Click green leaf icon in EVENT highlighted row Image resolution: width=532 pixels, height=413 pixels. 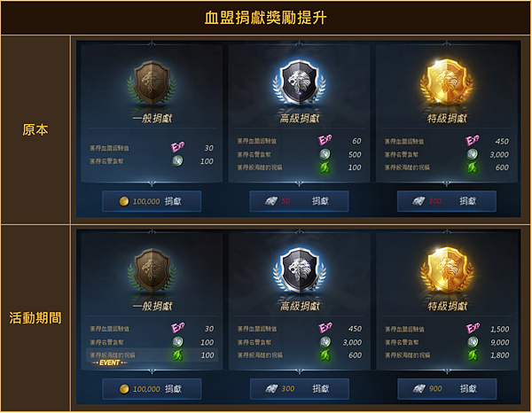click(177, 355)
